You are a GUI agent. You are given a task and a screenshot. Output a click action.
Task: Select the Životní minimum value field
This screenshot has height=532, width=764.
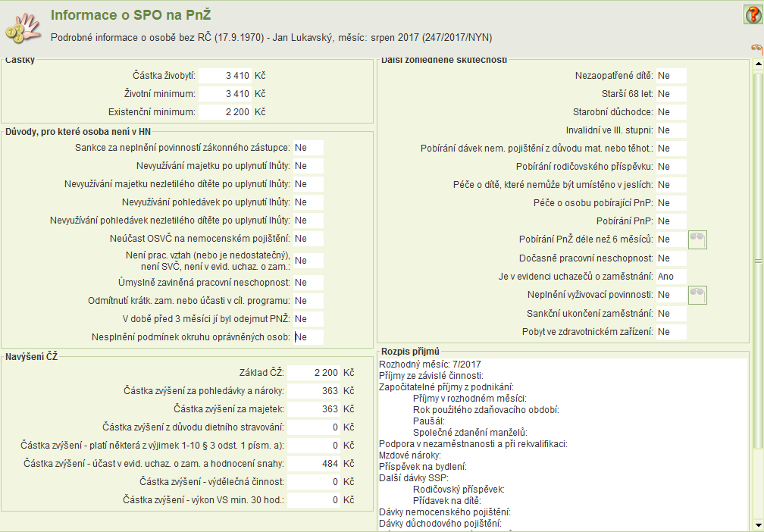(225, 93)
